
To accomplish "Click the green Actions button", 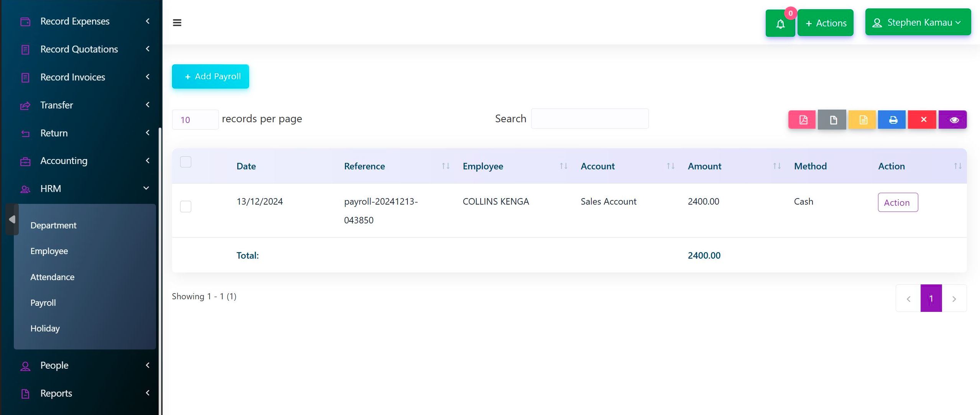I will click(826, 23).
